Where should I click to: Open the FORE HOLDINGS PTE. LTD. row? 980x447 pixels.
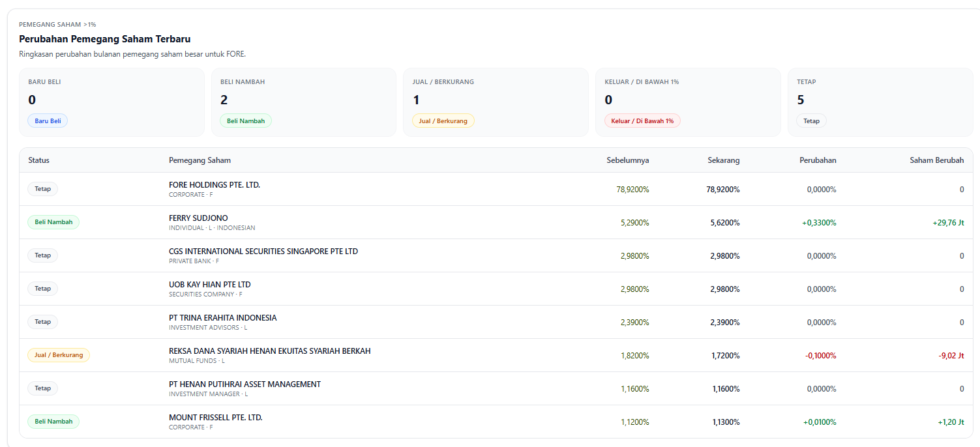[x=496, y=189]
